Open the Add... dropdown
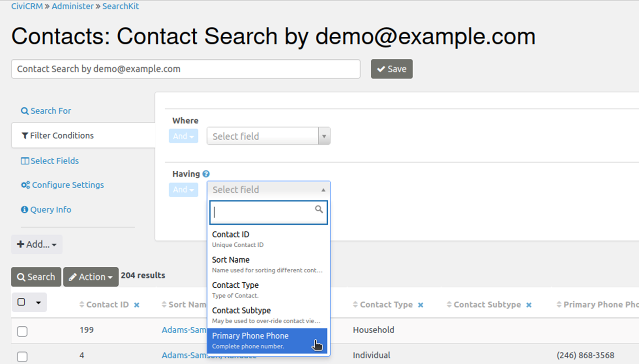639x364 pixels. (37, 244)
